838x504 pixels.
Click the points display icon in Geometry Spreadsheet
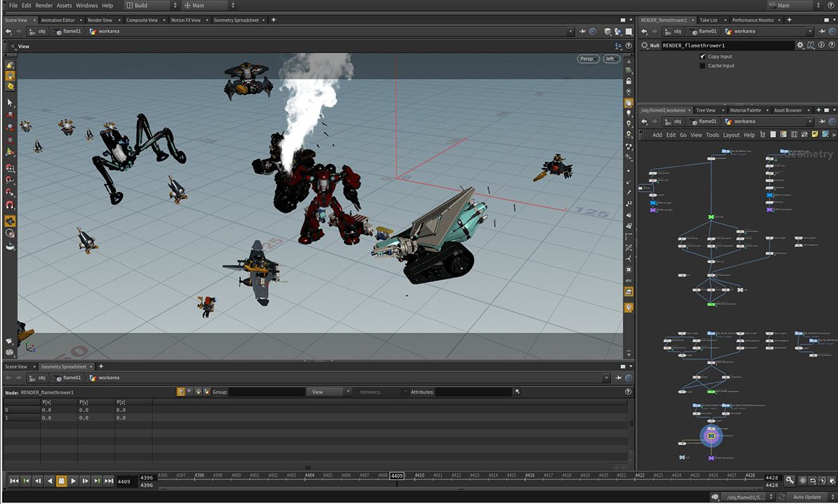[181, 392]
